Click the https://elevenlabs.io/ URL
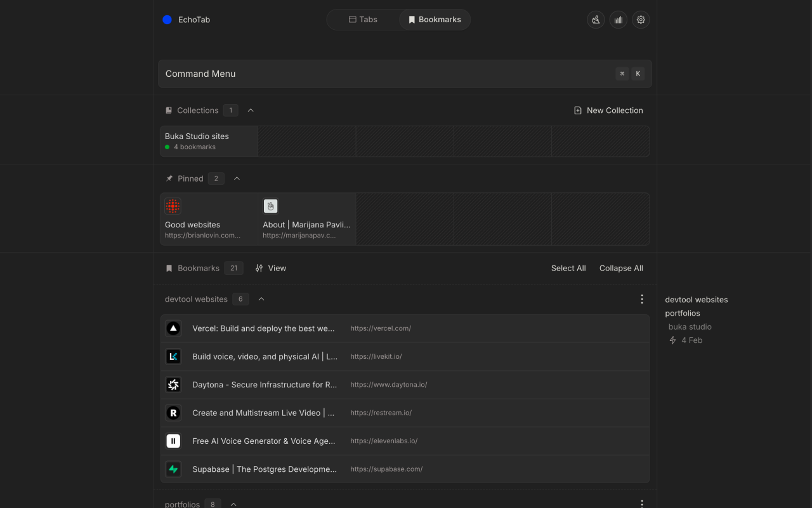812x508 pixels. [x=384, y=441]
